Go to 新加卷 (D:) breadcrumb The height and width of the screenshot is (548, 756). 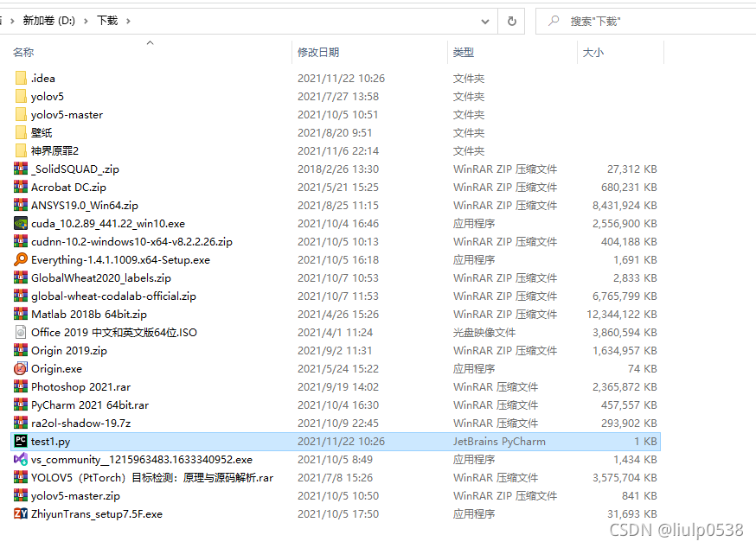tap(49, 21)
